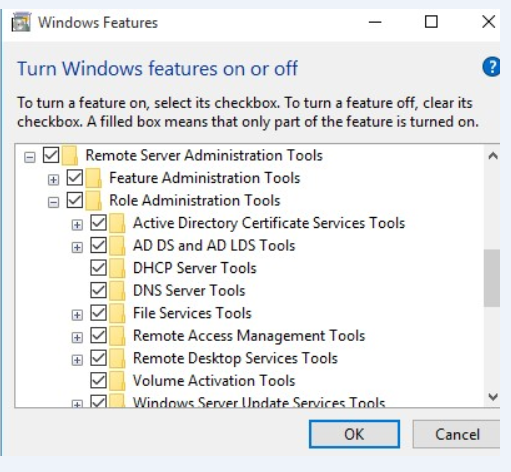511x472 pixels.
Task: Select the Role Administration Tools label
Action: click(x=195, y=200)
